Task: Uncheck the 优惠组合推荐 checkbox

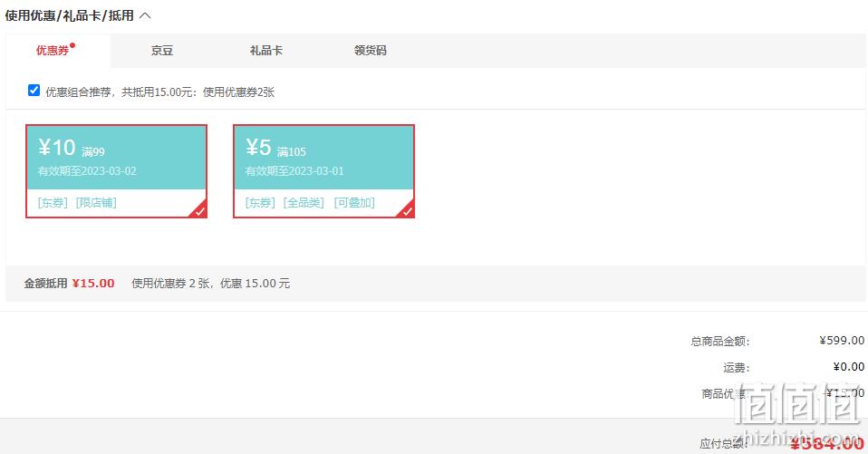Action: click(34, 91)
